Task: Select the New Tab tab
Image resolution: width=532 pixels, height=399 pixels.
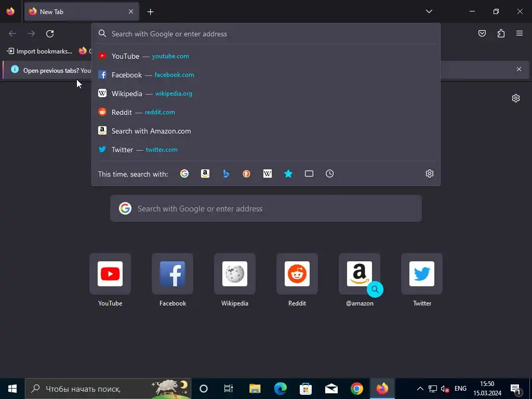Action: (x=82, y=11)
